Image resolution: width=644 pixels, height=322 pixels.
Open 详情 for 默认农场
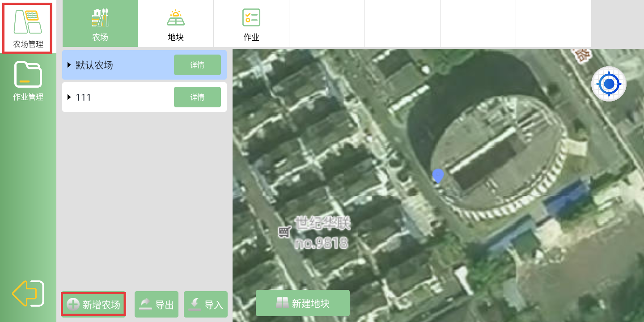pos(197,65)
